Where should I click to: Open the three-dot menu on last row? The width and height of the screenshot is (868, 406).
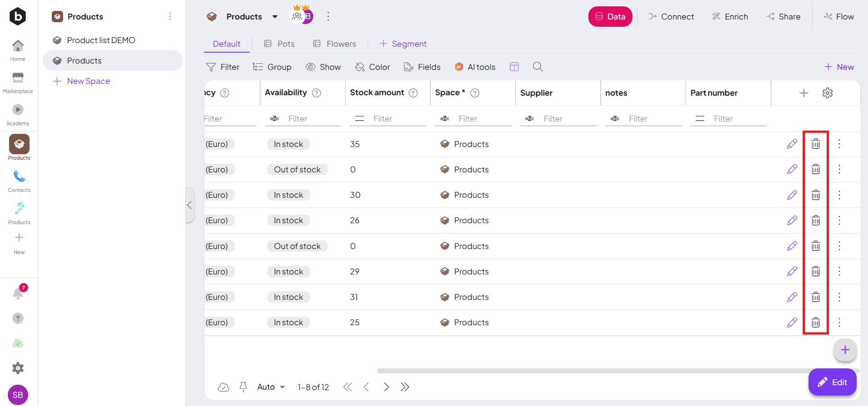tap(839, 323)
